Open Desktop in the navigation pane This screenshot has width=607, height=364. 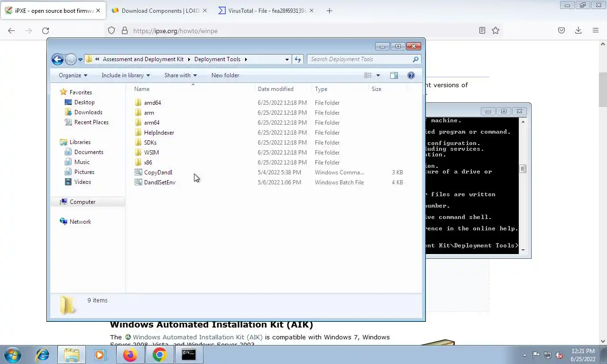click(84, 102)
